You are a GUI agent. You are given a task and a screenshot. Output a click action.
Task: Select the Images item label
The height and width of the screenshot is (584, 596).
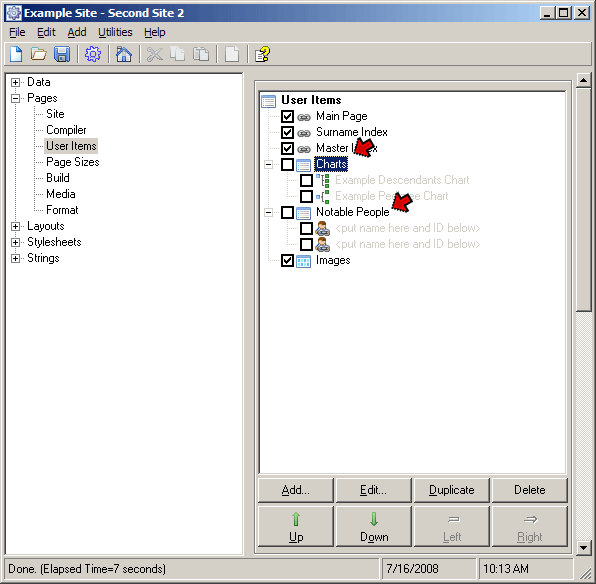tap(333, 261)
